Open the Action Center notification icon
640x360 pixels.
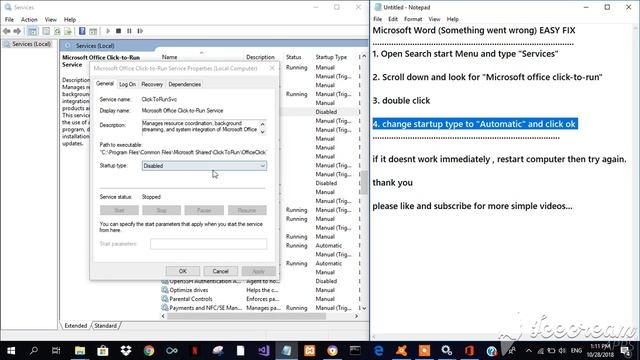point(626,351)
